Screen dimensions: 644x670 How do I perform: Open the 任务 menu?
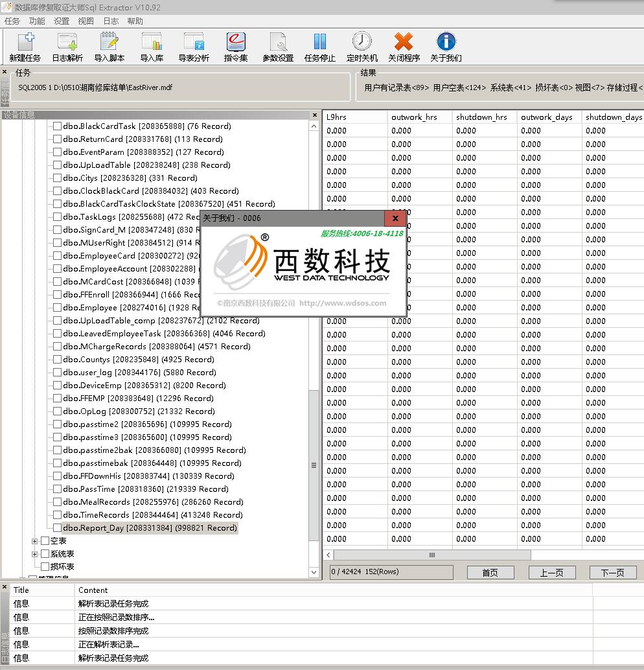[12, 21]
